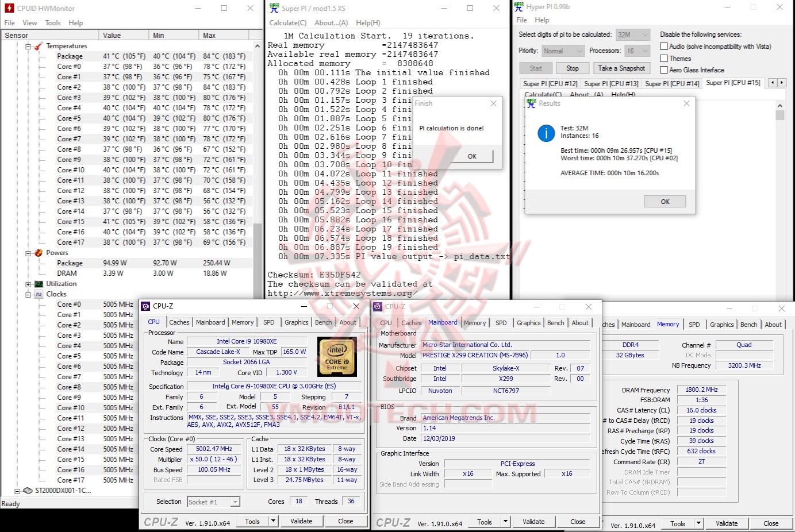
Task: Open the HWMonitor Tools menu
Action: coord(53,23)
